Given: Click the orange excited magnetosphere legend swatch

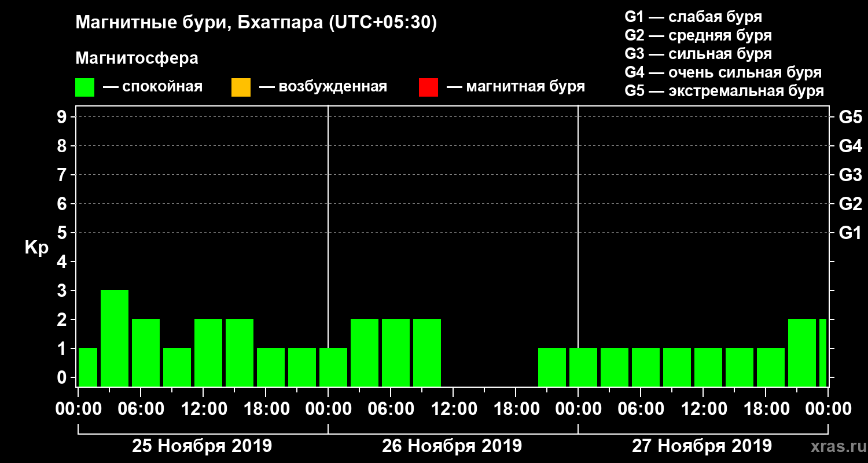Looking at the screenshot, I should 241,87.
